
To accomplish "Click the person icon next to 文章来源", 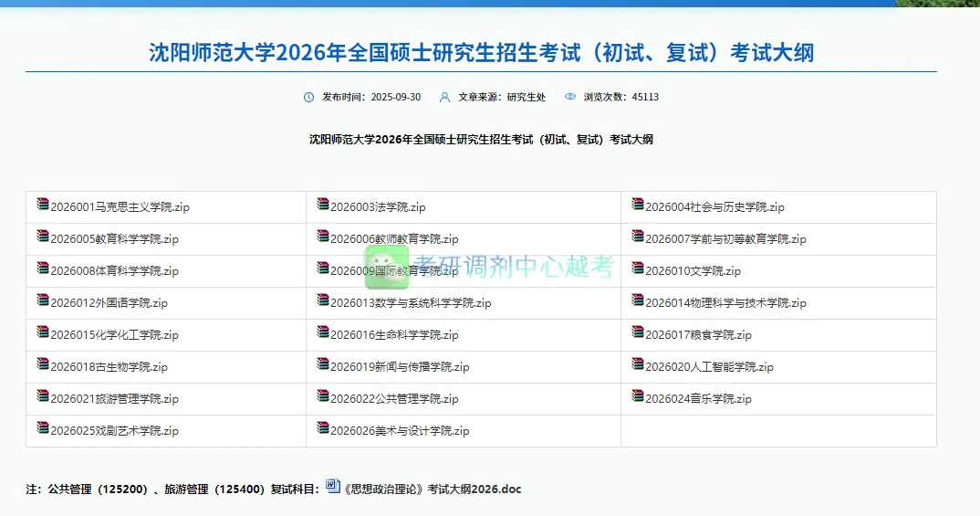I will (x=444, y=97).
